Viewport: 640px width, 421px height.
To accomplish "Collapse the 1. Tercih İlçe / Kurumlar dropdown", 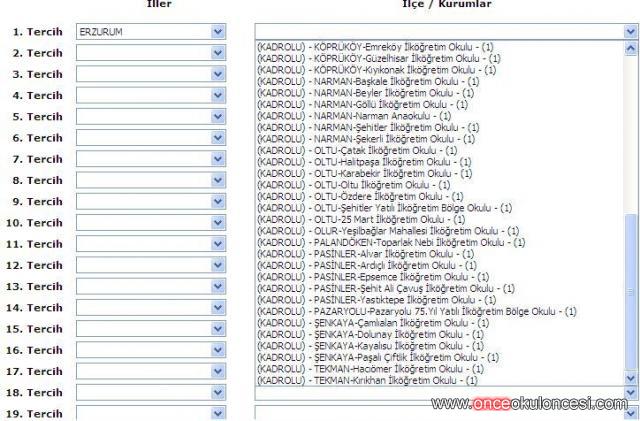I will pos(631,31).
